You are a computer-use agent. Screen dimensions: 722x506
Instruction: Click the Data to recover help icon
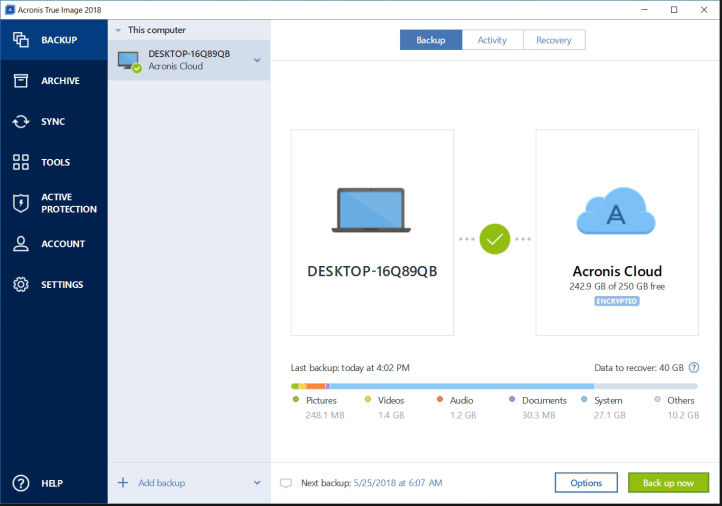click(x=693, y=367)
